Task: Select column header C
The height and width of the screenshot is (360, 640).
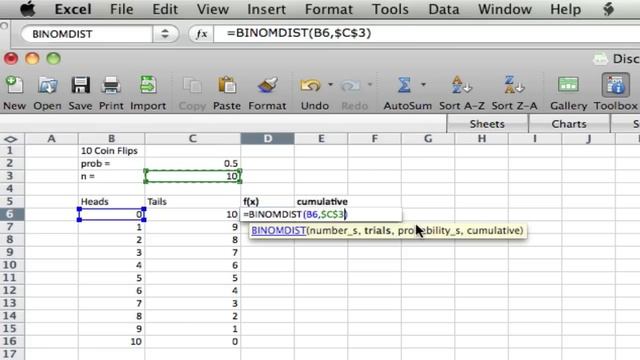Action: [192, 139]
